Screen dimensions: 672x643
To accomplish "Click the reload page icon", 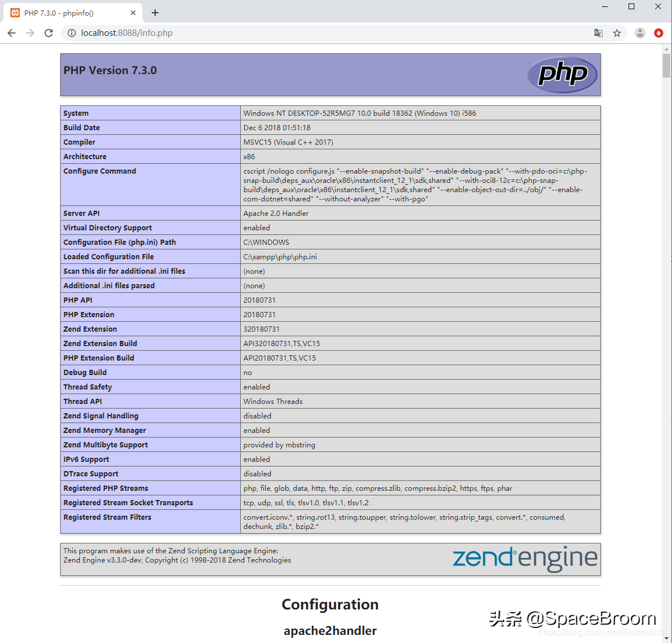I will tap(49, 33).
